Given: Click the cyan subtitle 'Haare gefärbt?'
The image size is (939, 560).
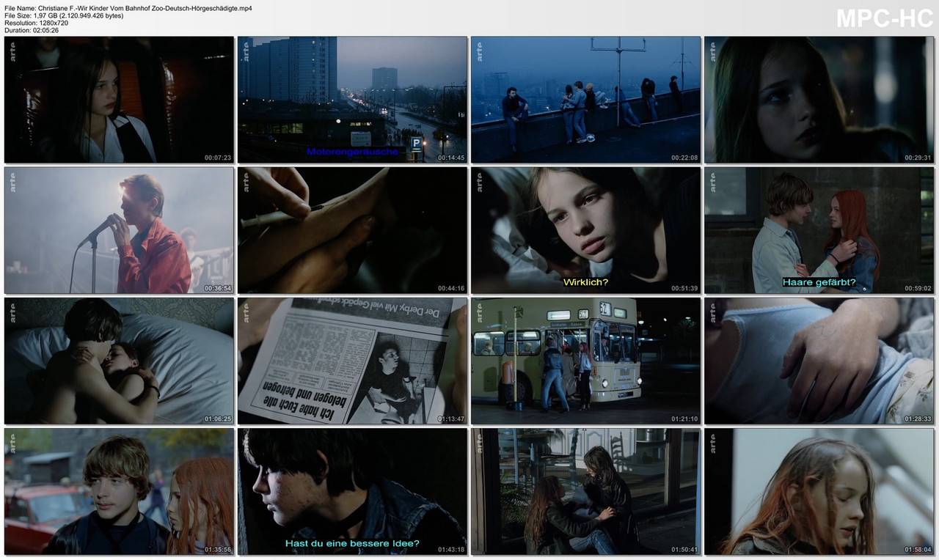Looking at the screenshot, I should [x=819, y=282].
